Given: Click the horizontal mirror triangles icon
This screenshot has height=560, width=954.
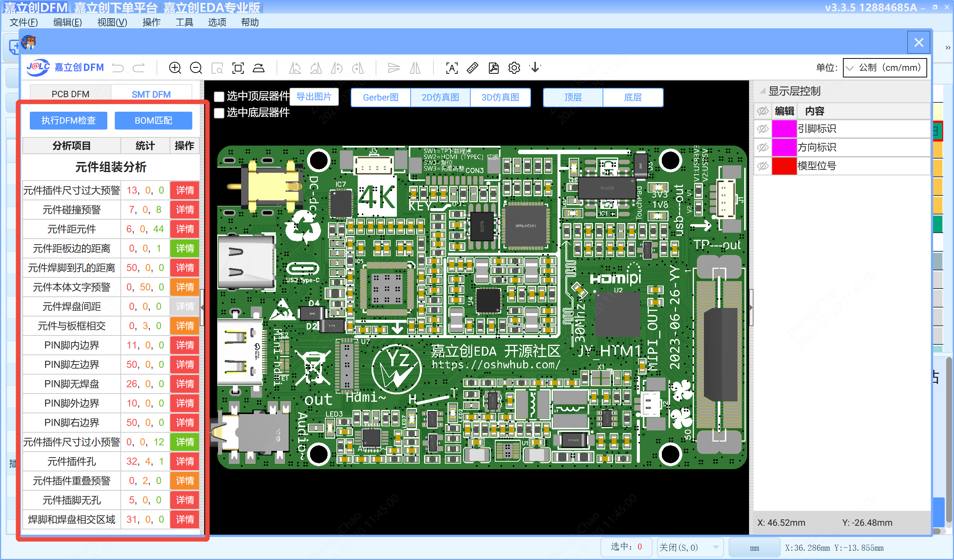Looking at the screenshot, I should (415, 68).
